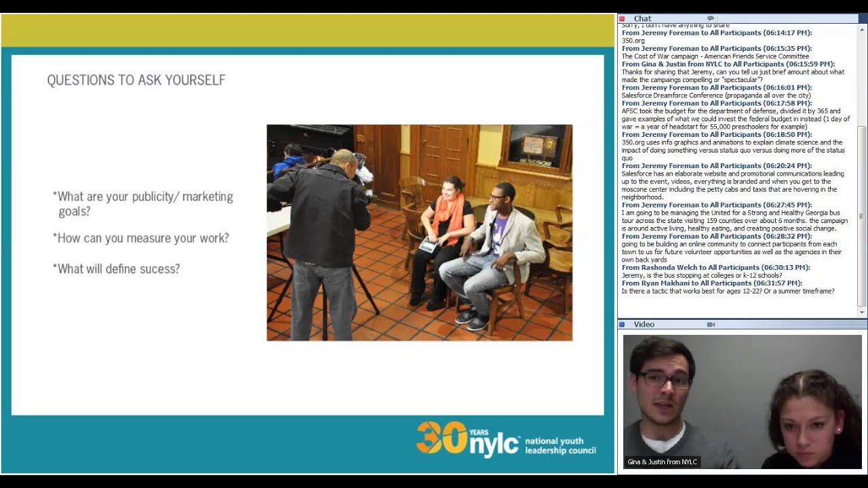Click the 'Gina & Justin from NYLC' video name label

point(662,462)
